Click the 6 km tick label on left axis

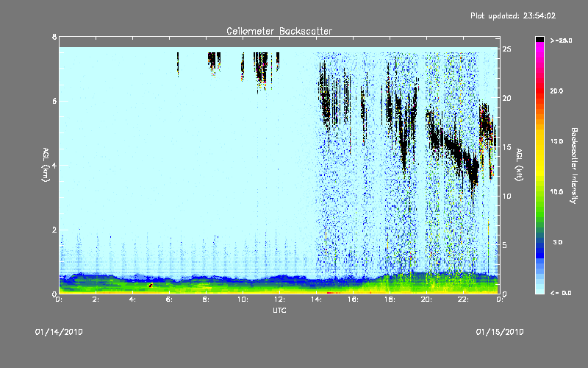click(x=54, y=101)
